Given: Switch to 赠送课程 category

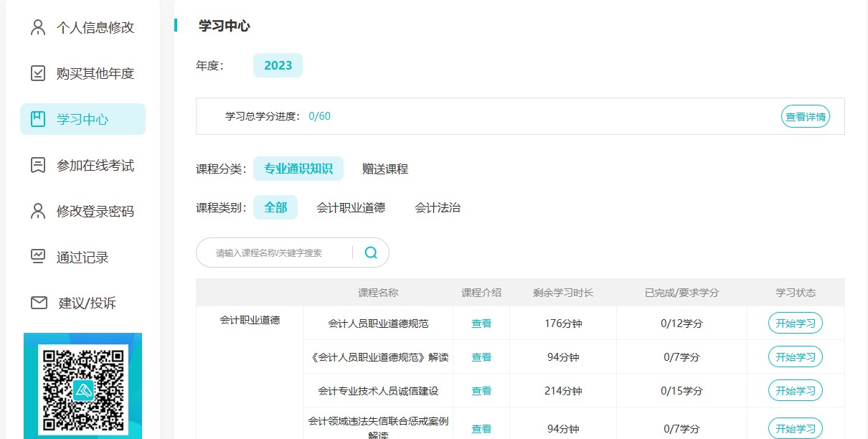Looking at the screenshot, I should coord(385,169).
